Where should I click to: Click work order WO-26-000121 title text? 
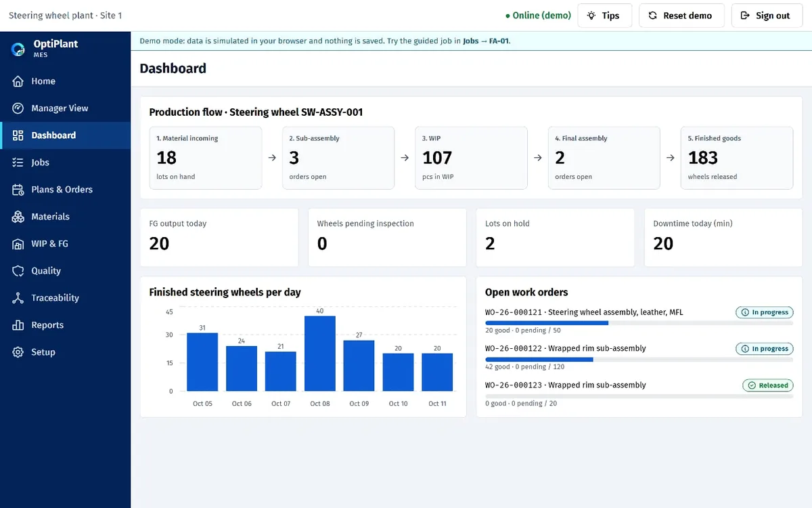click(584, 312)
